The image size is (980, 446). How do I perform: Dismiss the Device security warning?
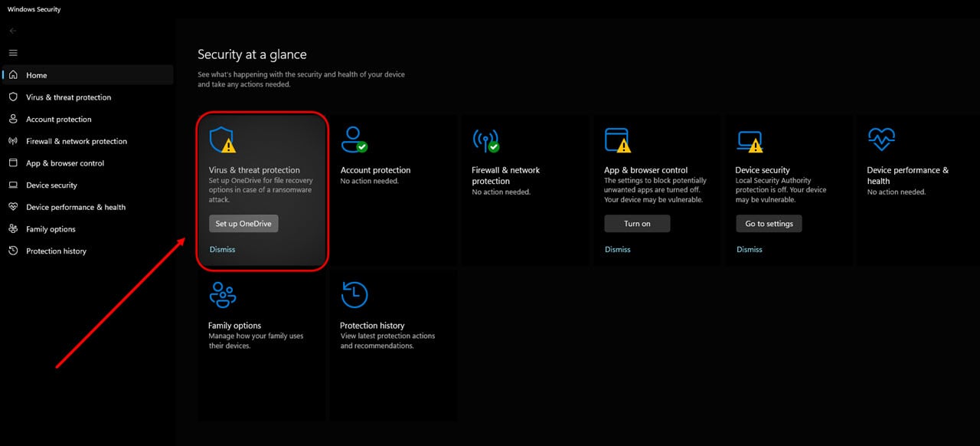tap(750, 249)
